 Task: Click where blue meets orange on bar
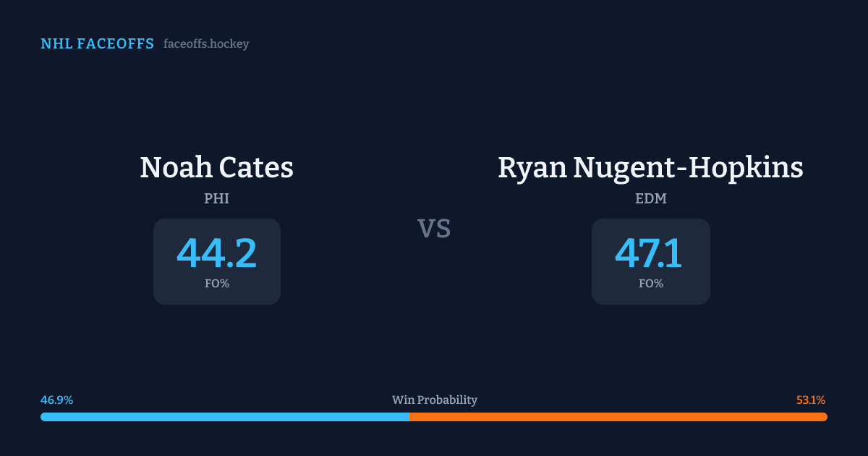pyautogui.click(x=409, y=417)
